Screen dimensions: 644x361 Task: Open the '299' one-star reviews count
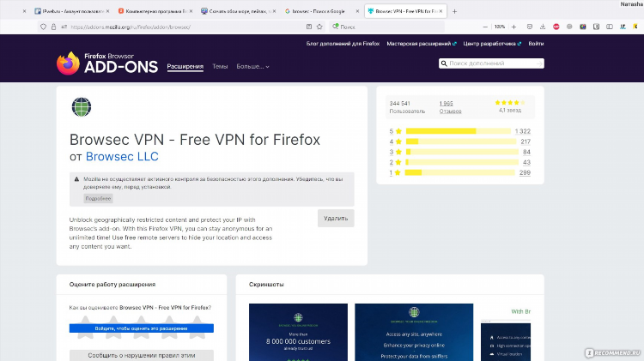tap(525, 172)
